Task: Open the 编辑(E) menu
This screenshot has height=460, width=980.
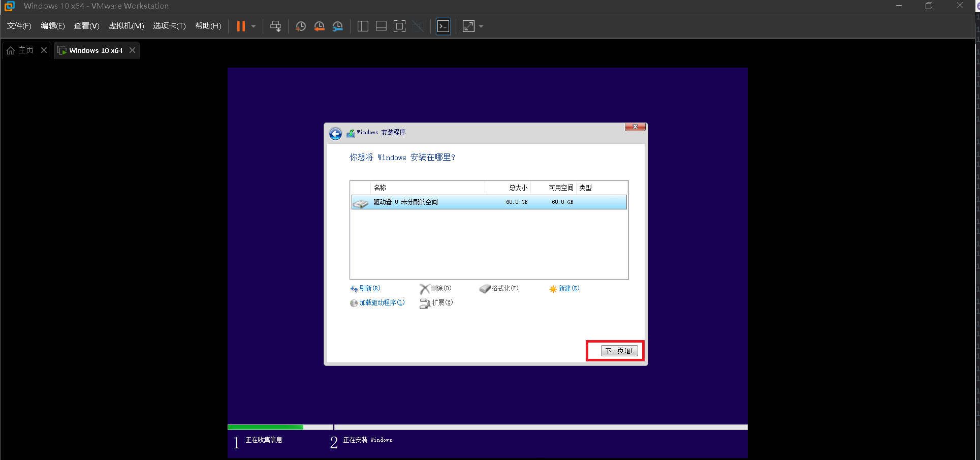Action: [53, 26]
